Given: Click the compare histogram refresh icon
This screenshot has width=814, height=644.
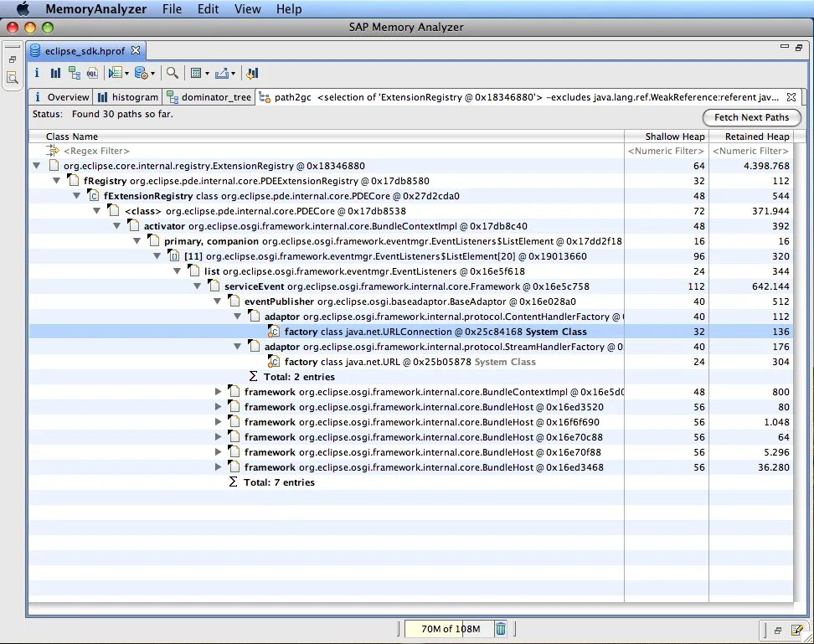Looking at the screenshot, I should (252, 73).
